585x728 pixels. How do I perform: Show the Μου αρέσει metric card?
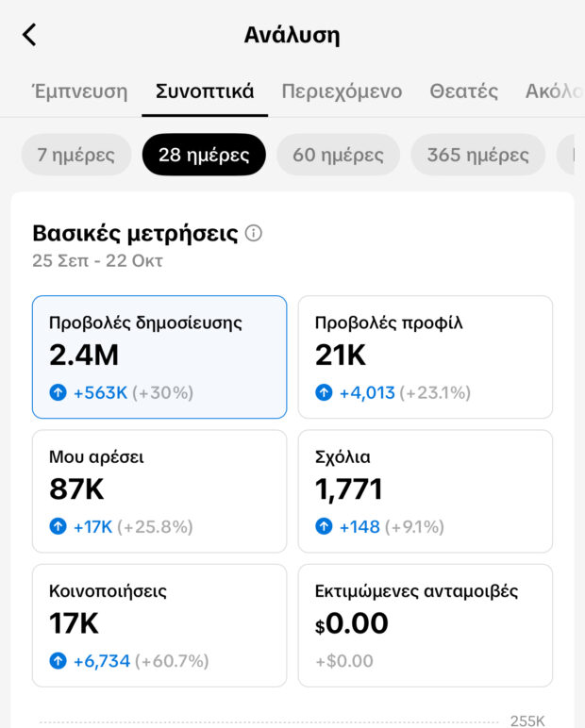[x=159, y=491]
